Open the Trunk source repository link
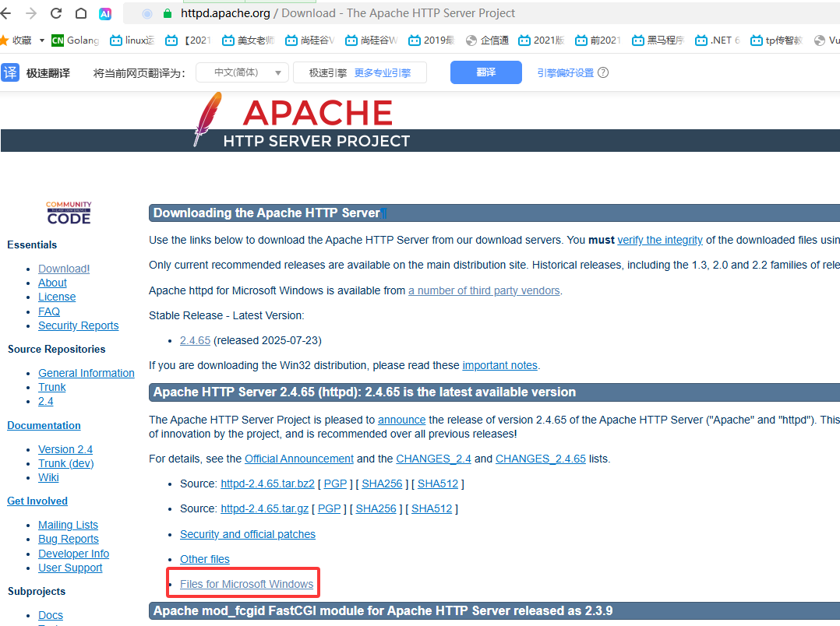The height and width of the screenshot is (626, 840). tap(52, 387)
